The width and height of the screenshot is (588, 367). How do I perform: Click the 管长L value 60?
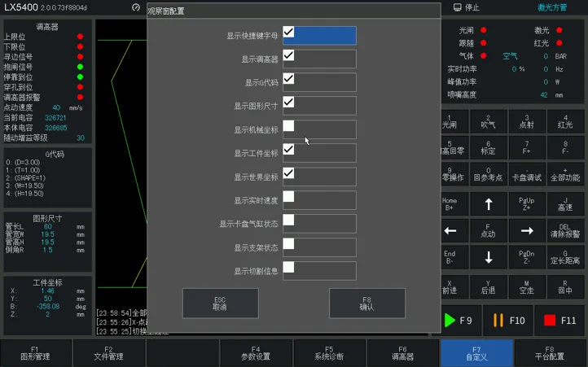[x=47, y=227]
